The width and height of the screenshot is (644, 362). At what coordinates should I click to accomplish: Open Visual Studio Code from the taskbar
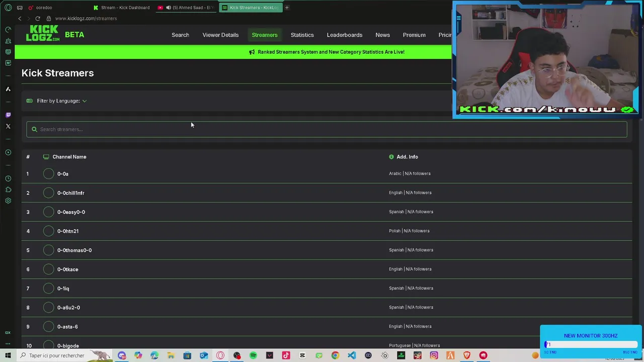pyautogui.click(x=352, y=355)
